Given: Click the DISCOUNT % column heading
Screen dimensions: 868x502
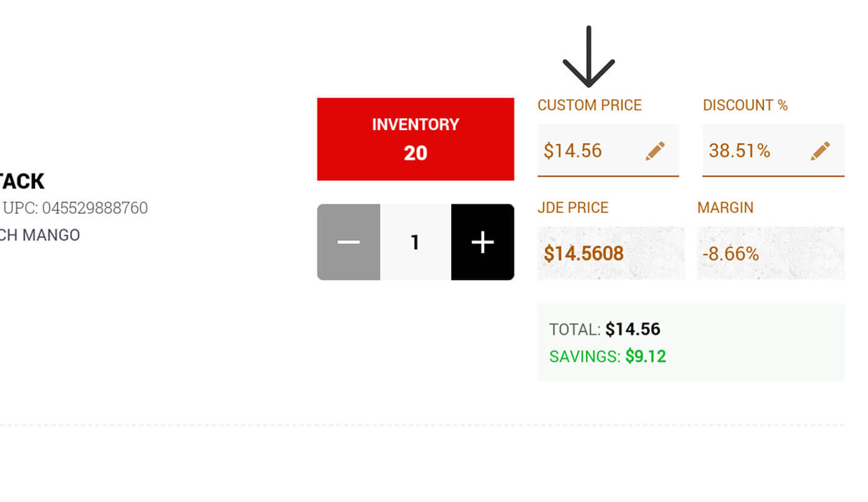Looking at the screenshot, I should click(745, 105).
